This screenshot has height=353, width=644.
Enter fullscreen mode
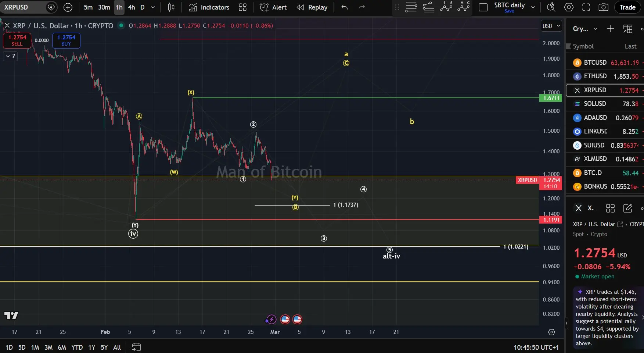586,7
